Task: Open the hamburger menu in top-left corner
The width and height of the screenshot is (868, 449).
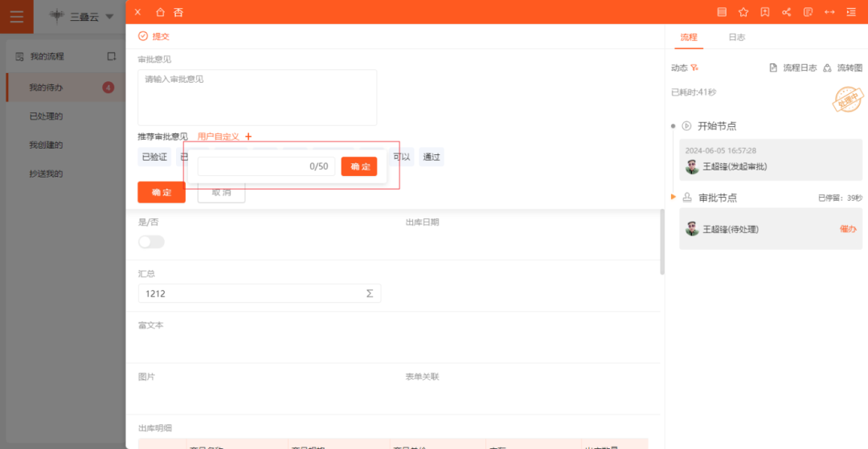Action: [17, 17]
